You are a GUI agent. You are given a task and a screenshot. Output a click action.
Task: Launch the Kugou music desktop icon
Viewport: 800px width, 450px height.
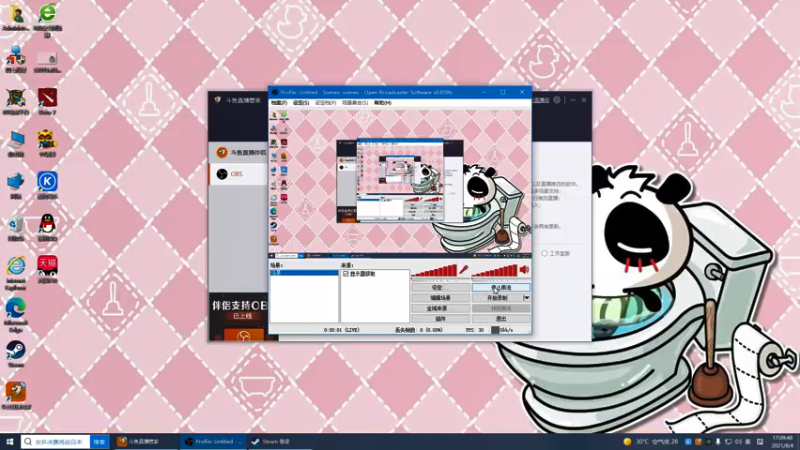click(47, 185)
